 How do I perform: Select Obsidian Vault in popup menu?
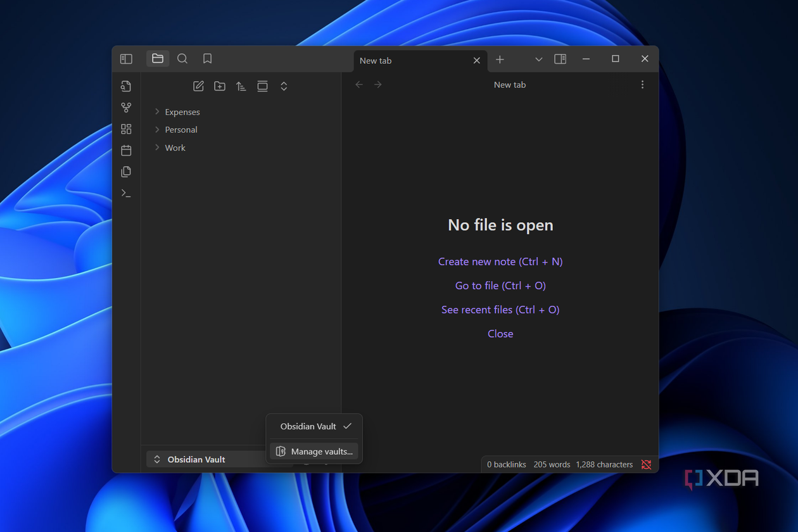[x=314, y=426]
